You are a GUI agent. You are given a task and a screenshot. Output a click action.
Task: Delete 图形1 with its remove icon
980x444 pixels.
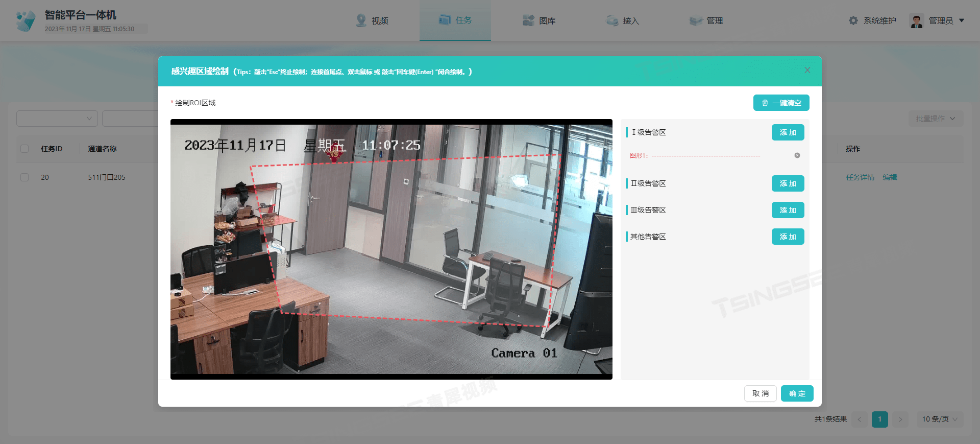click(x=797, y=155)
